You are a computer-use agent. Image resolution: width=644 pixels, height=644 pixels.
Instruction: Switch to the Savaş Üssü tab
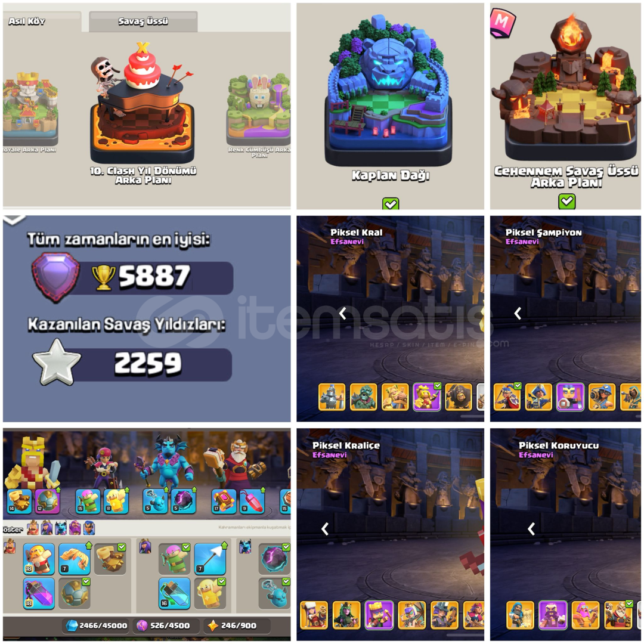click(143, 21)
